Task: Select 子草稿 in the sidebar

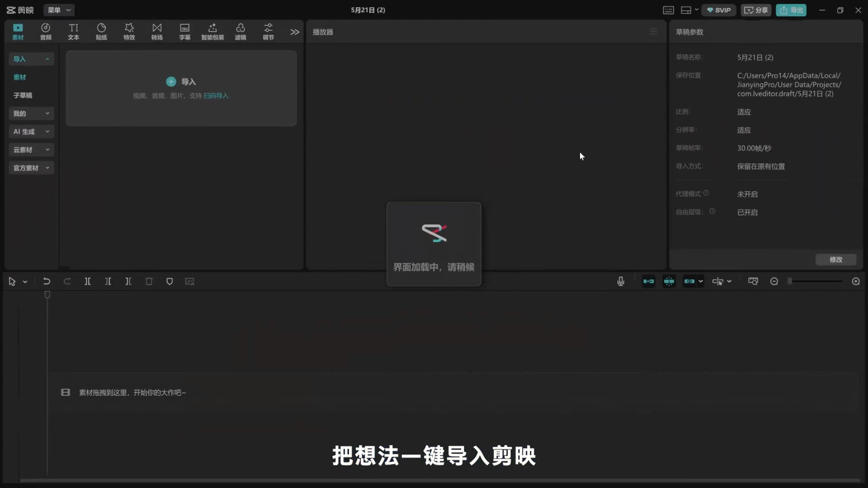Action: pos(23,95)
